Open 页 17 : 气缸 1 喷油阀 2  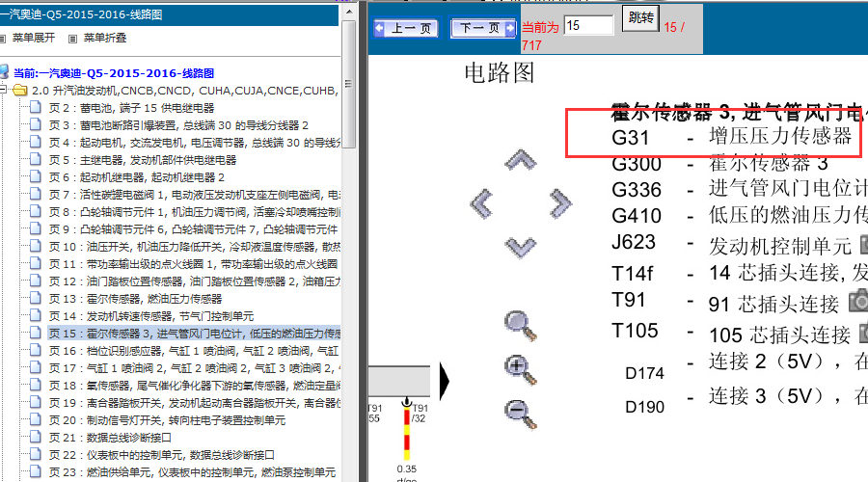click(x=194, y=368)
